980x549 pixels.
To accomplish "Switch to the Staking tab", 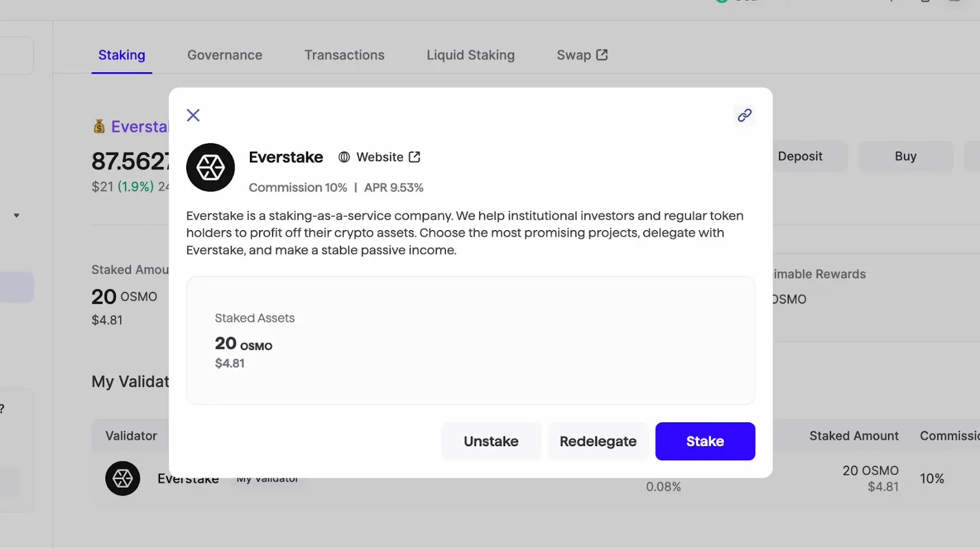I will point(122,55).
